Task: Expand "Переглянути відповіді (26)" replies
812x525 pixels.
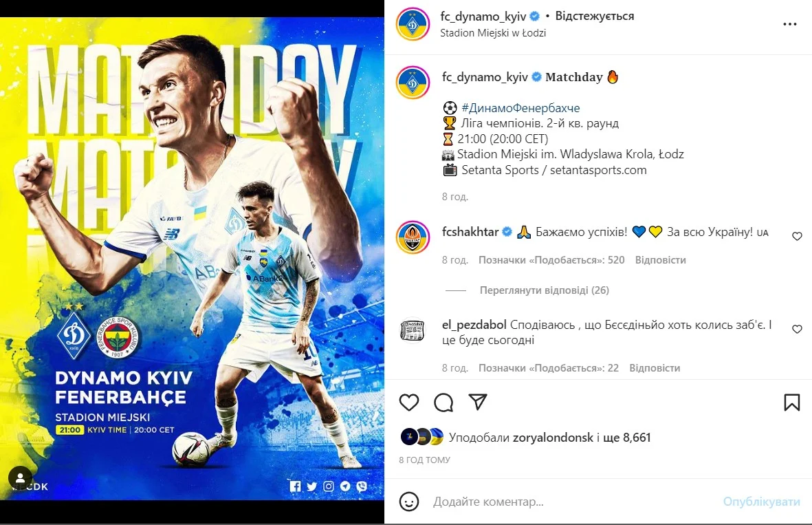Action: coord(545,290)
